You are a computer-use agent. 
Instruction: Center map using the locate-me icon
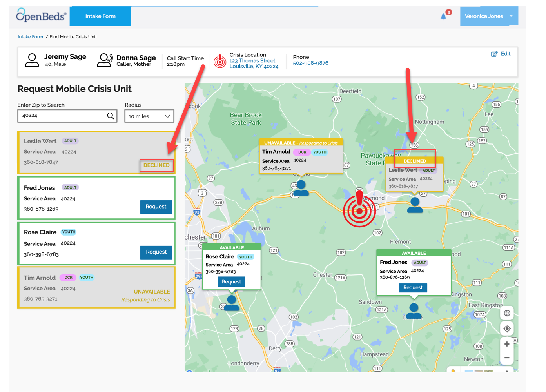coord(507,329)
